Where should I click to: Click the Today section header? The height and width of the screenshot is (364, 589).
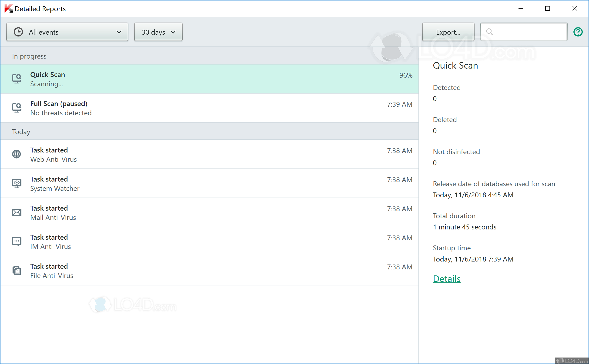[209, 132]
